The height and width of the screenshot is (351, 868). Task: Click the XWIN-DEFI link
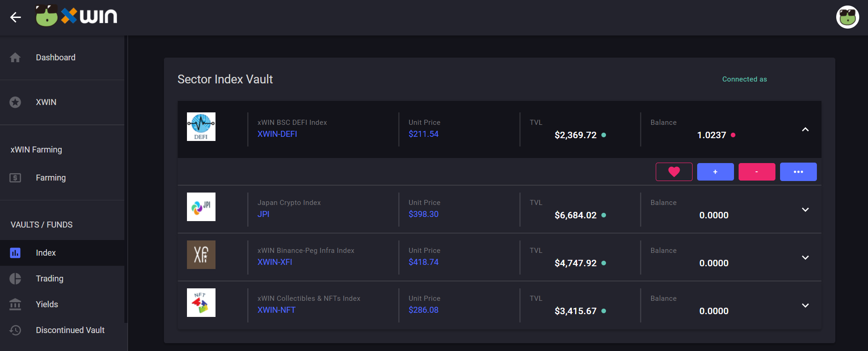coord(277,134)
